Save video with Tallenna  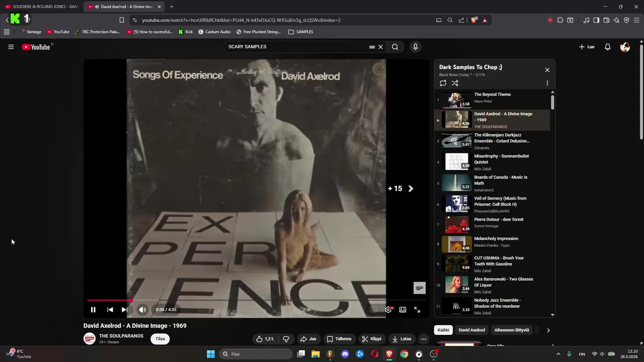click(339, 339)
